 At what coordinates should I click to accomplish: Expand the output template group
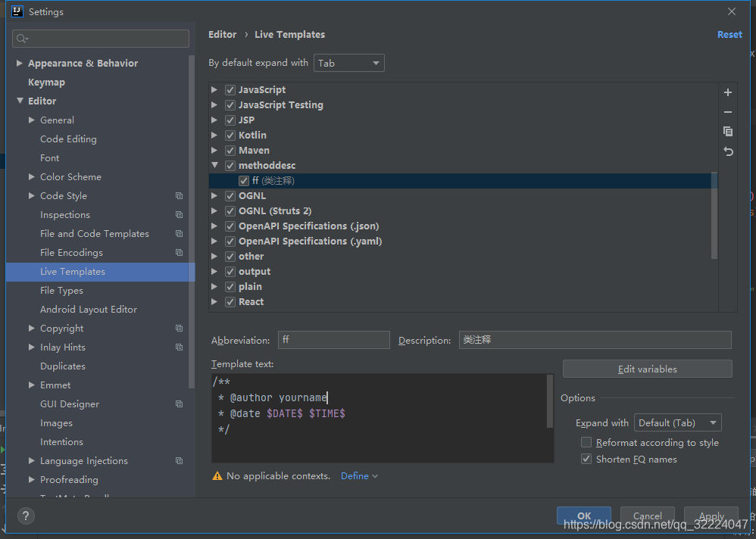tap(214, 272)
